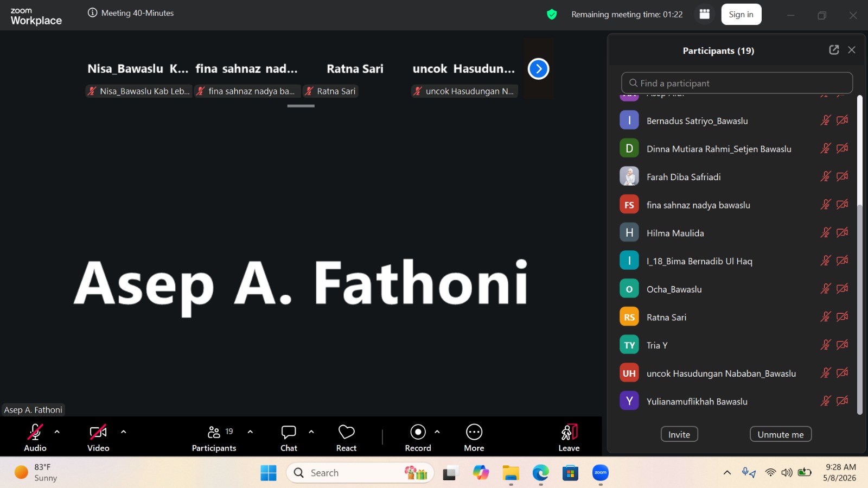
Task: Click Farah Diba Safriadi camera off icon
Action: point(843,176)
